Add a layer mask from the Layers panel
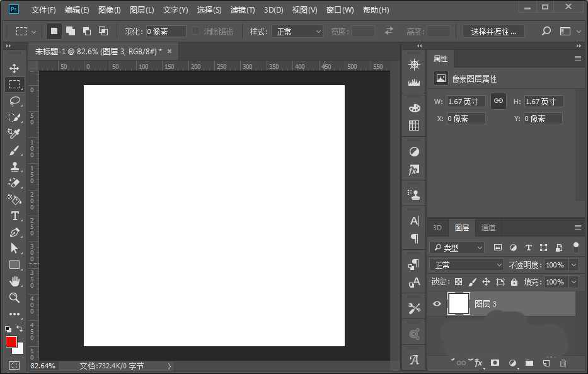The image size is (588, 374). click(495, 363)
